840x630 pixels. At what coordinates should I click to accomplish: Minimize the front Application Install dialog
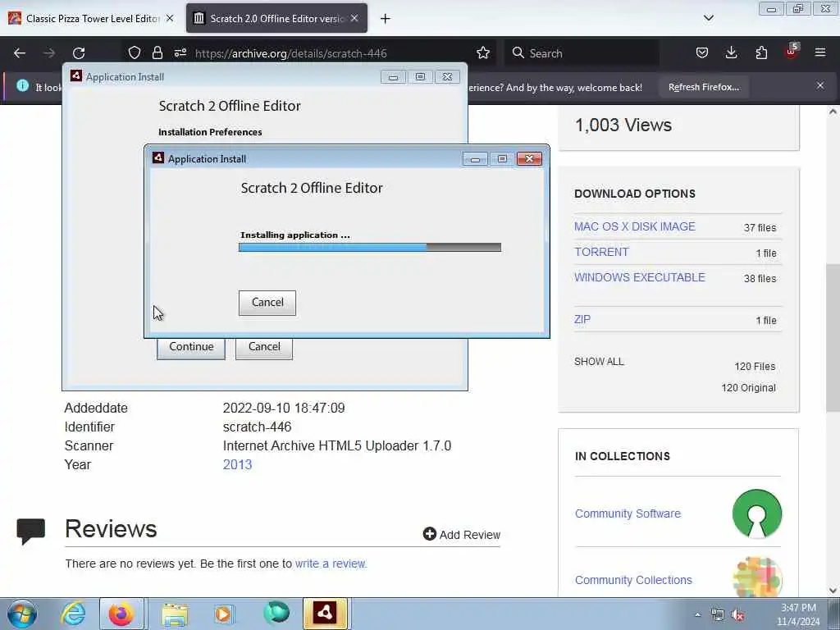tap(475, 159)
